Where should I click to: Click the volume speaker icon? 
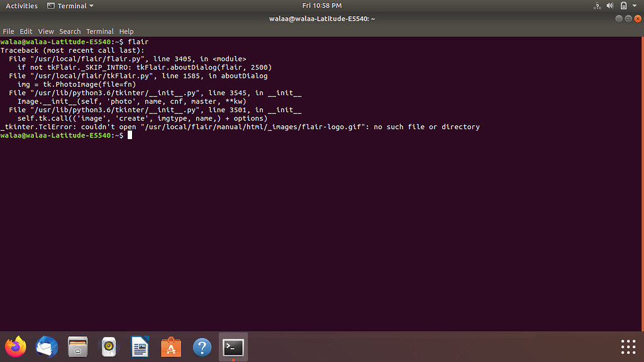click(609, 6)
